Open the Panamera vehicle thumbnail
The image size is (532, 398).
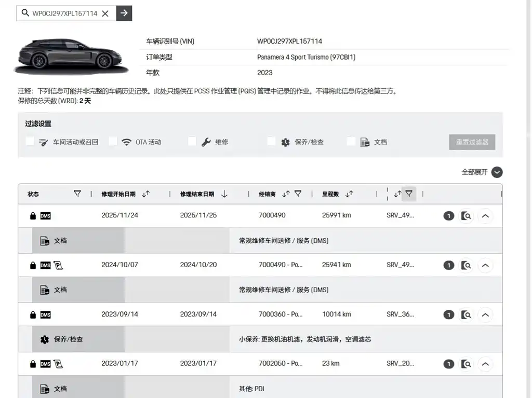(x=71, y=56)
